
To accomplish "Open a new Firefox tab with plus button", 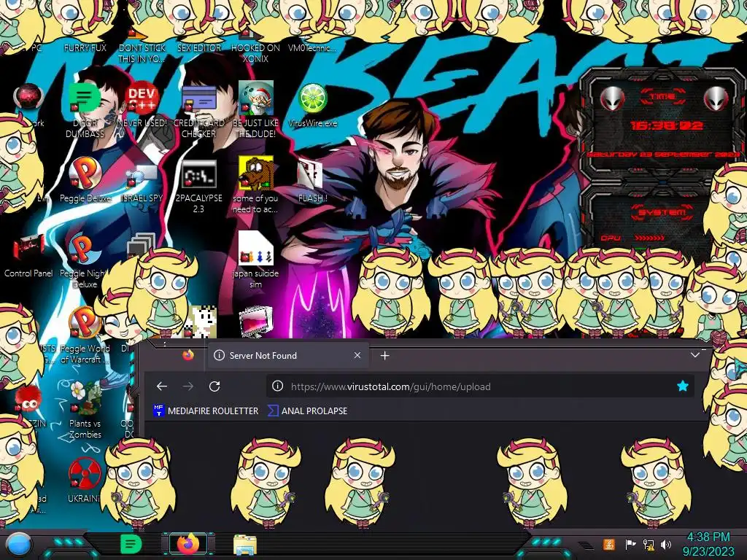I will 385,355.
